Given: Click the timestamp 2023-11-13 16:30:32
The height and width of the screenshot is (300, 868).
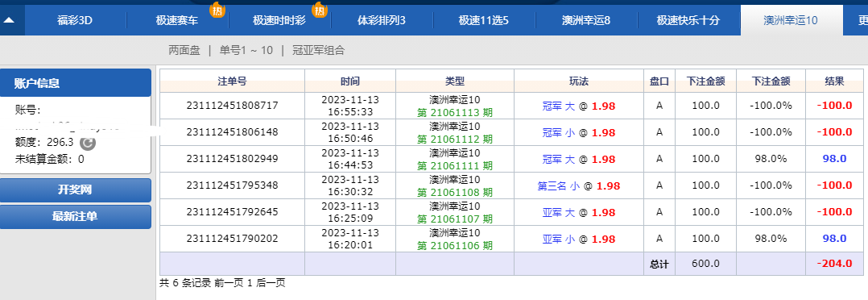Looking at the screenshot, I should tap(349, 185).
